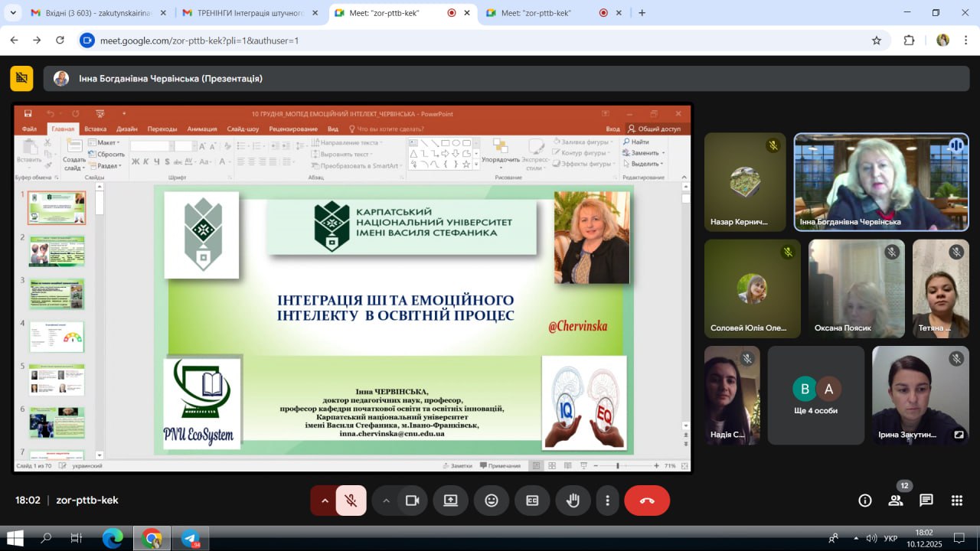Open the emoji reactions icon
Viewport: 980px width, 551px height.
492,500
